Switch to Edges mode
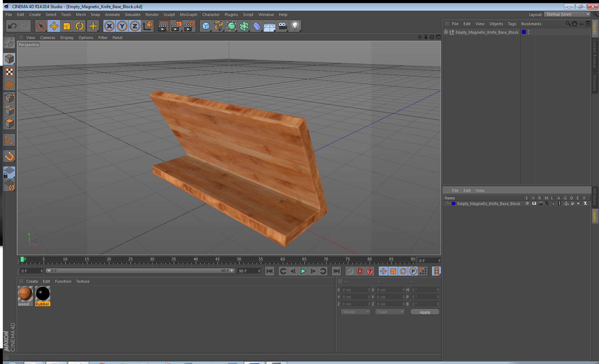The width and height of the screenshot is (599, 364). [x=9, y=110]
